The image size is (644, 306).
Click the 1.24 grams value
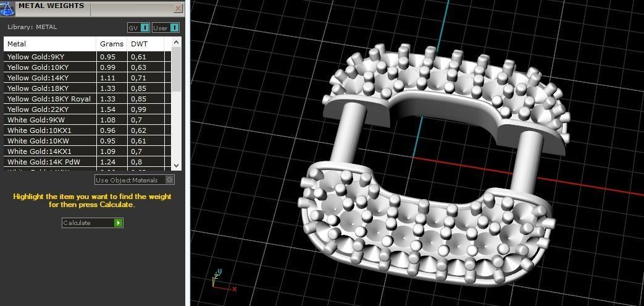(107, 162)
